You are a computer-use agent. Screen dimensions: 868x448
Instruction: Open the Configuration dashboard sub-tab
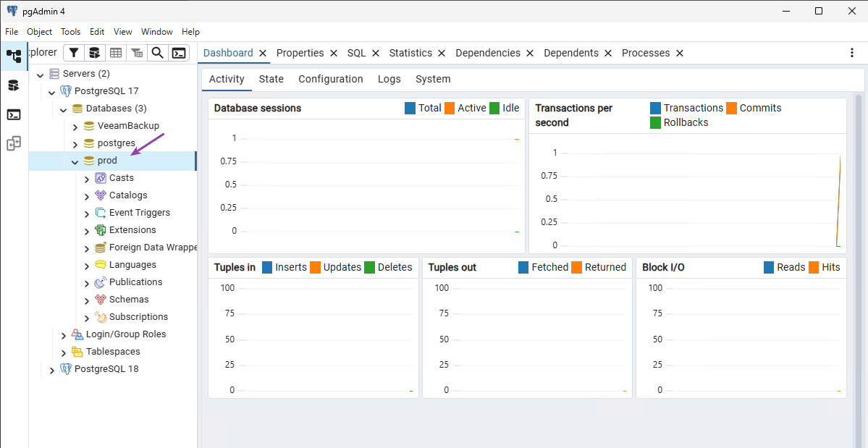click(331, 79)
